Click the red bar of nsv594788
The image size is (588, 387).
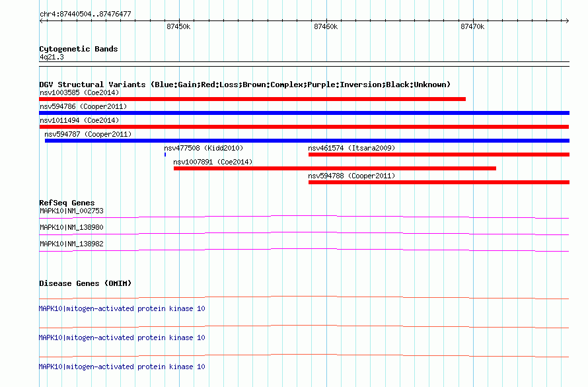coord(439,182)
